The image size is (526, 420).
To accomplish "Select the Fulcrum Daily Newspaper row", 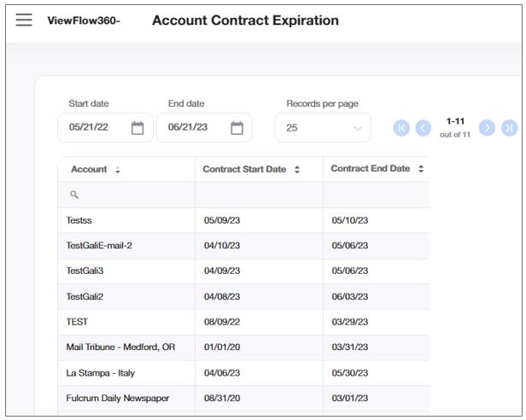I will (117, 399).
